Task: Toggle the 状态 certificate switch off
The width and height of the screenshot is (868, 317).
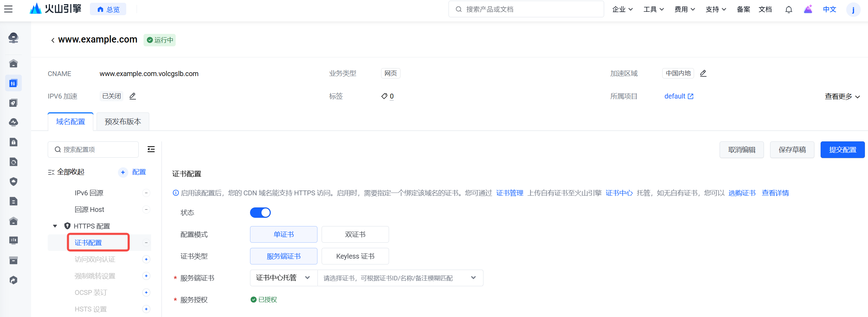Action: click(260, 213)
